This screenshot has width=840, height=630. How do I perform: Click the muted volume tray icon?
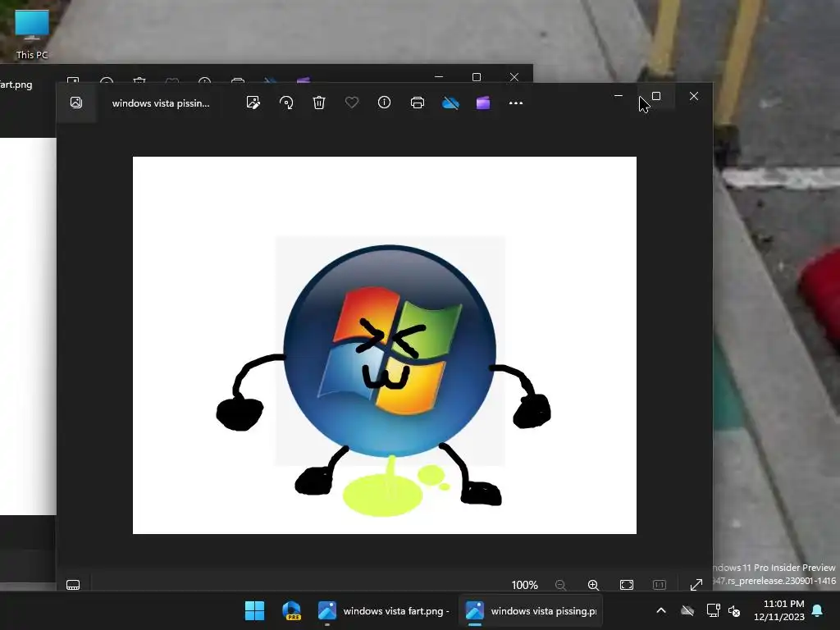734,610
